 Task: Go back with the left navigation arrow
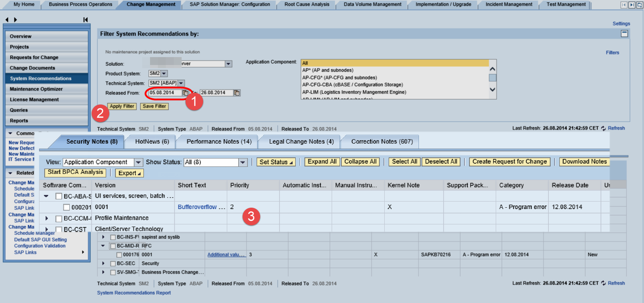tap(7, 20)
